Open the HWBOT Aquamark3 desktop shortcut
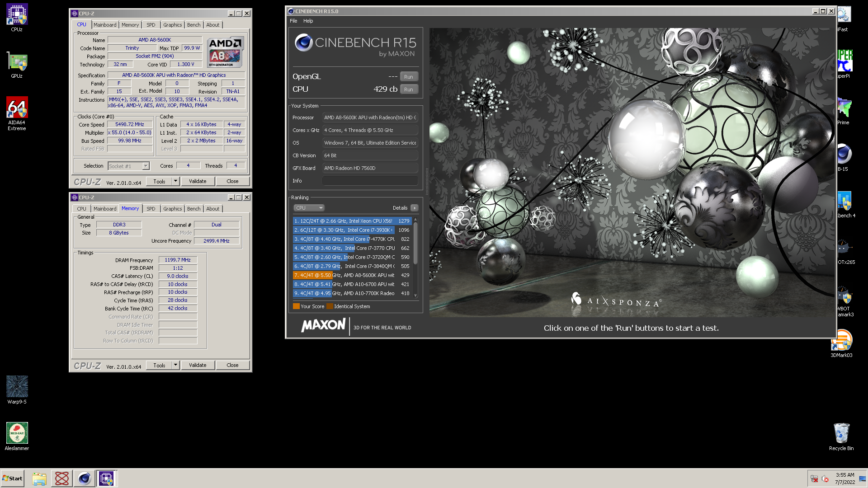The image size is (868, 488). click(844, 300)
